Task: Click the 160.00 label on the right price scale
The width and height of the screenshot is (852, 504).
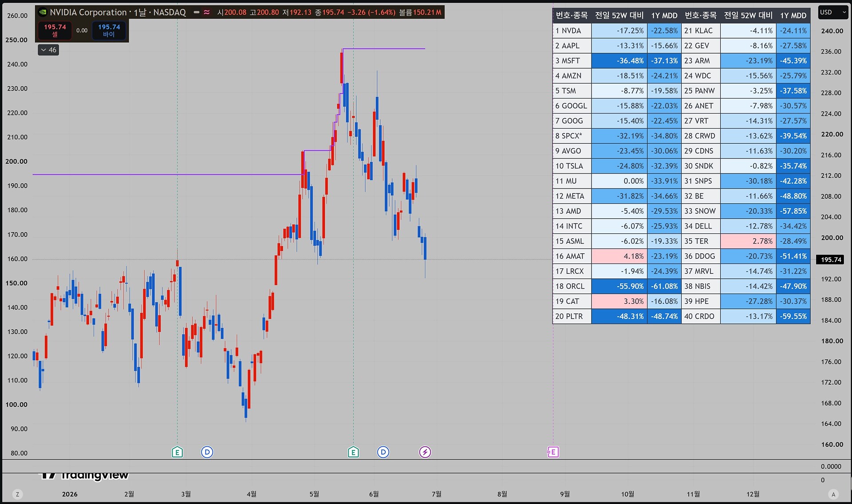Action: click(832, 445)
